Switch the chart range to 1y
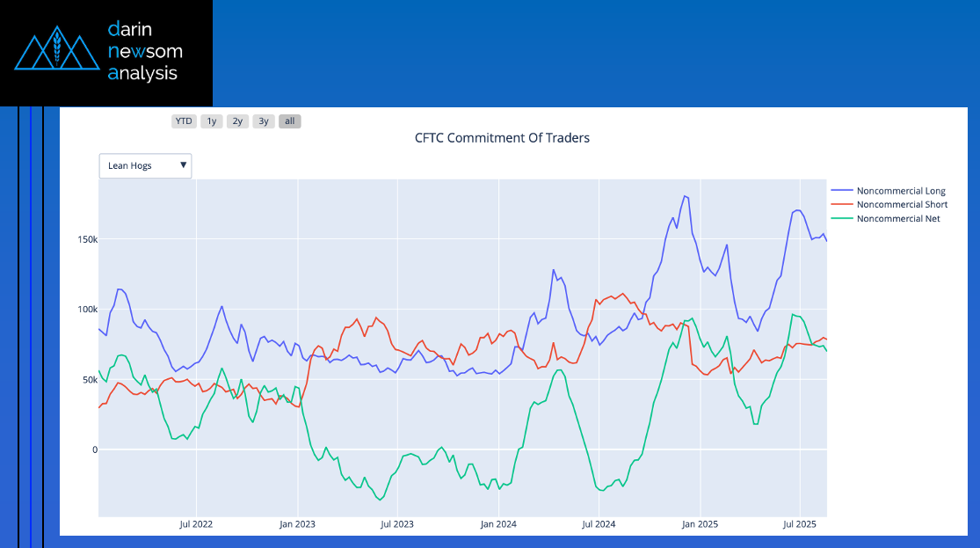980x548 pixels. pos(211,121)
